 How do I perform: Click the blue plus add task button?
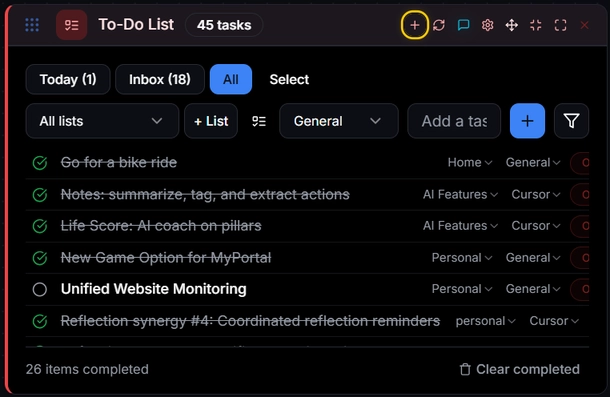[527, 121]
